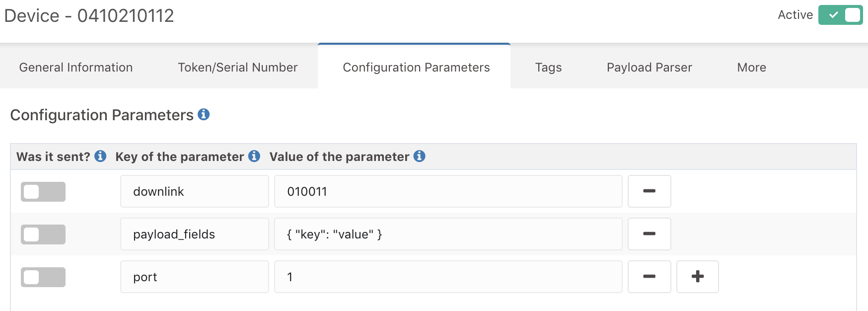Image resolution: width=868 pixels, height=311 pixels.
Task: Remove the payload_fields row using minus button
Action: tap(649, 234)
